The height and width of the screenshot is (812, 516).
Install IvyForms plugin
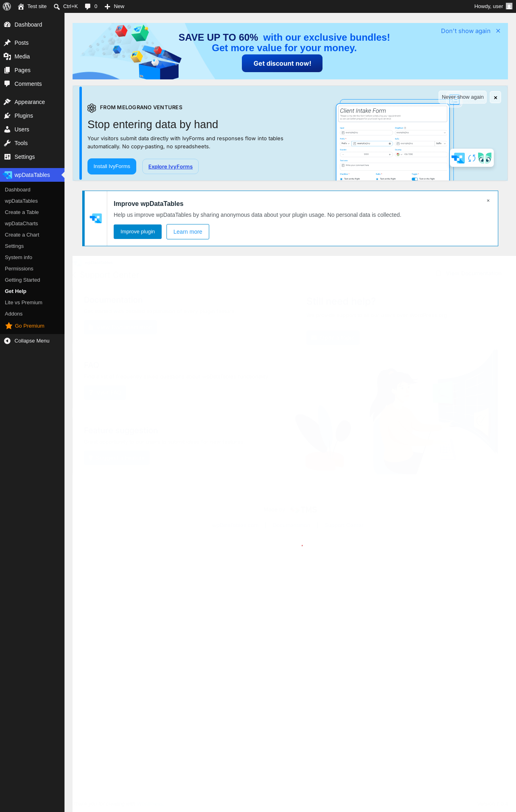pyautogui.click(x=112, y=166)
